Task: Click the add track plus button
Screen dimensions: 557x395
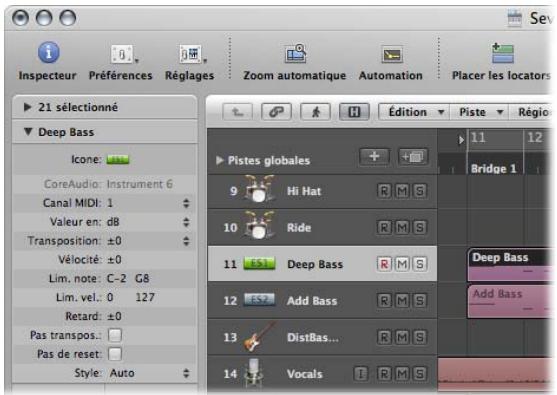Action: tap(374, 156)
